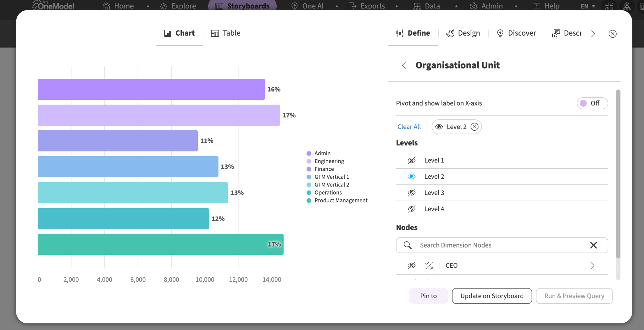Click the user profile icon in top bar
The height and width of the screenshot is (330, 644).
point(627,6)
